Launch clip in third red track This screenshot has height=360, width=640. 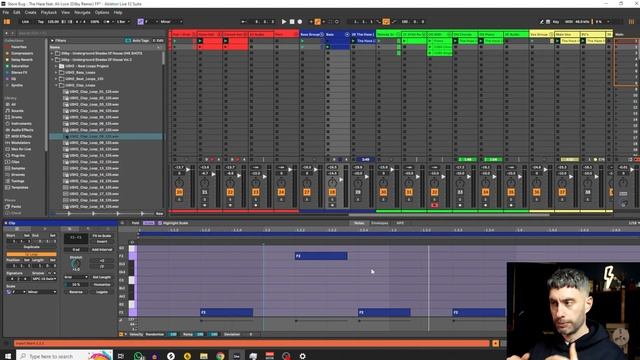pos(226,41)
